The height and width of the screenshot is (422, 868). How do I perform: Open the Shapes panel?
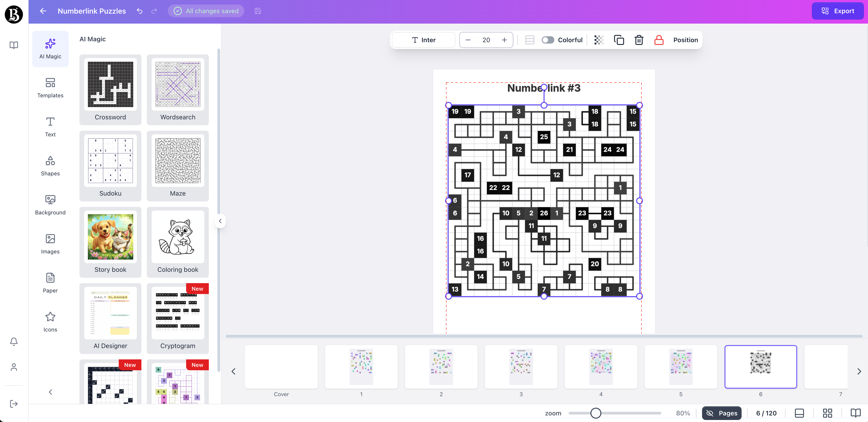50,165
